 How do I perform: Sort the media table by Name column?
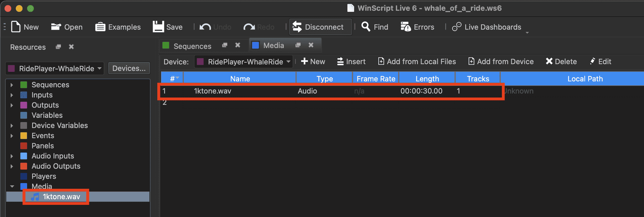(240, 79)
